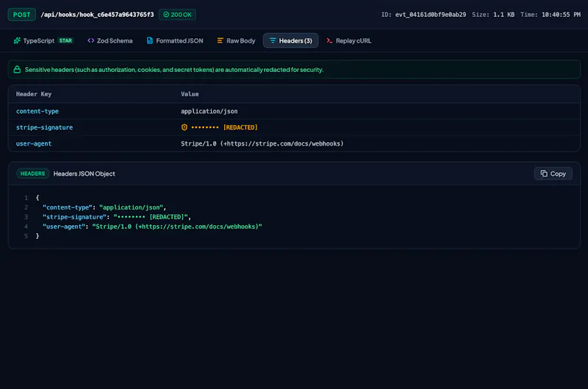The height and width of the screenshot is (389, 588).
Task: Open the TypeScript tab
Action: coord(43,40)
